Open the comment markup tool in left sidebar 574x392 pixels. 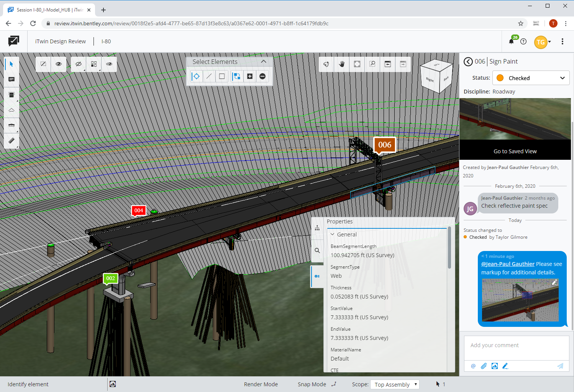pyautogui.click(x=11, y=79)
